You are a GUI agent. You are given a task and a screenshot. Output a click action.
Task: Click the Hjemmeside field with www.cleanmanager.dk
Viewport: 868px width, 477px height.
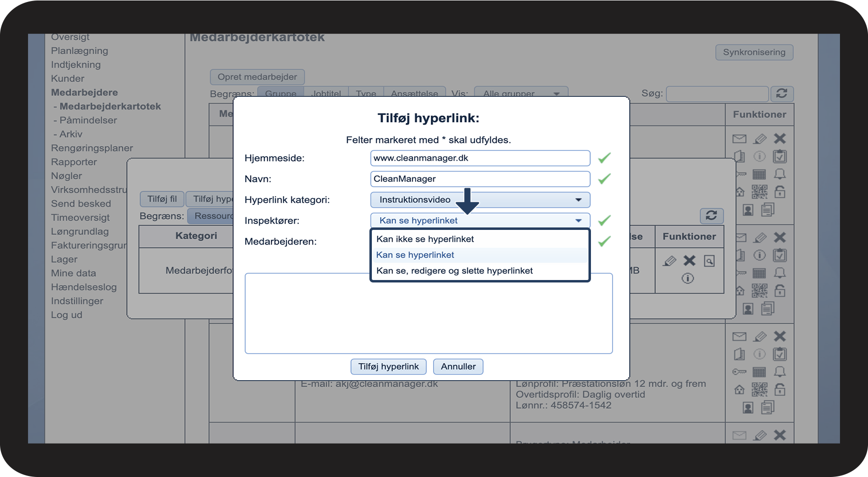pyautogui.click(x=480, y=158)
